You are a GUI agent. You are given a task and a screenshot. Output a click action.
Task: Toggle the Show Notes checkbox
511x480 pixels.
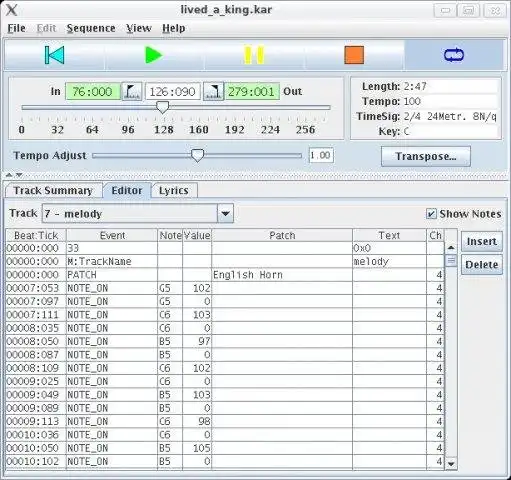431,214
